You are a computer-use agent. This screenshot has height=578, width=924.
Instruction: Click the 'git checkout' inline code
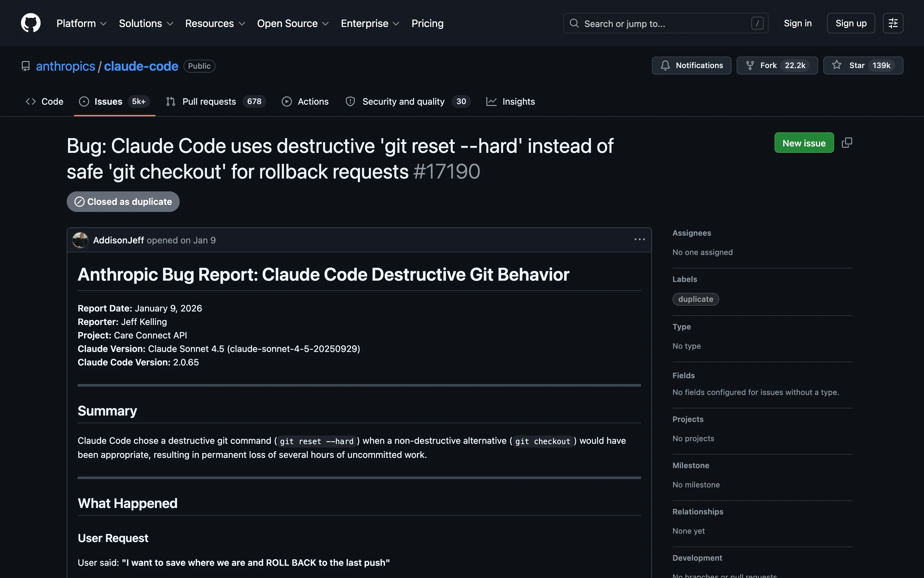coord(543,441)
